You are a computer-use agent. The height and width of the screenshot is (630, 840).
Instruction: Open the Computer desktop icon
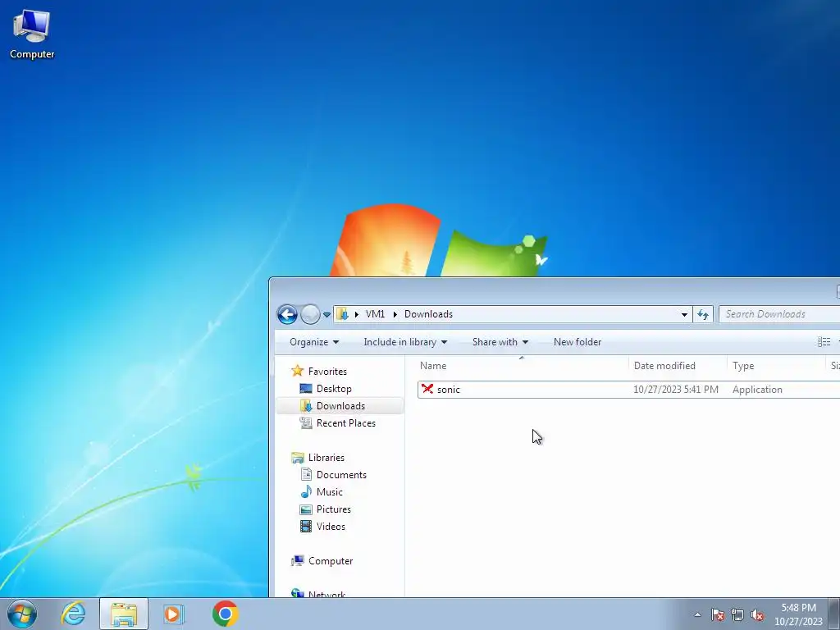[32, 34]
